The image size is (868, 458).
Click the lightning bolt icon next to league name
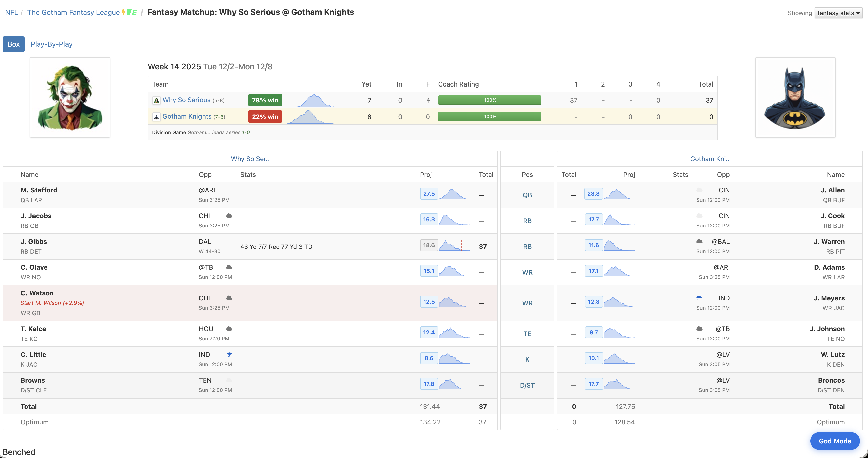coord(124,12)
